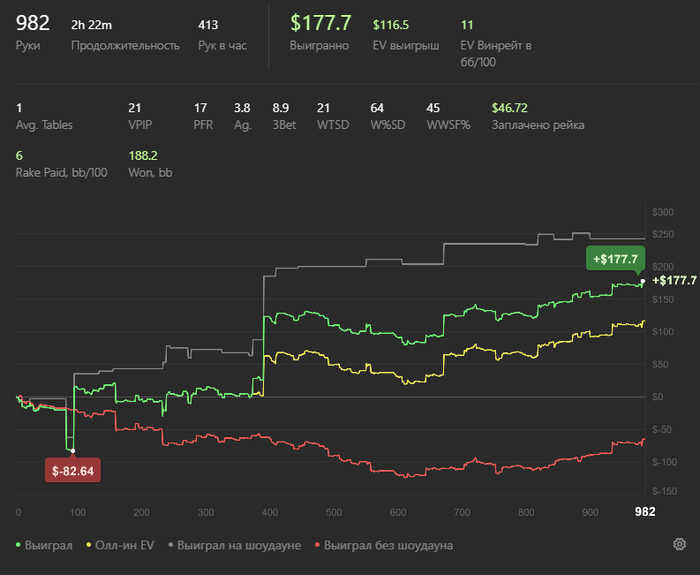Screen dimensions: 700x575
Task: Open chart settings gear icon
Action: click(680, 545)
